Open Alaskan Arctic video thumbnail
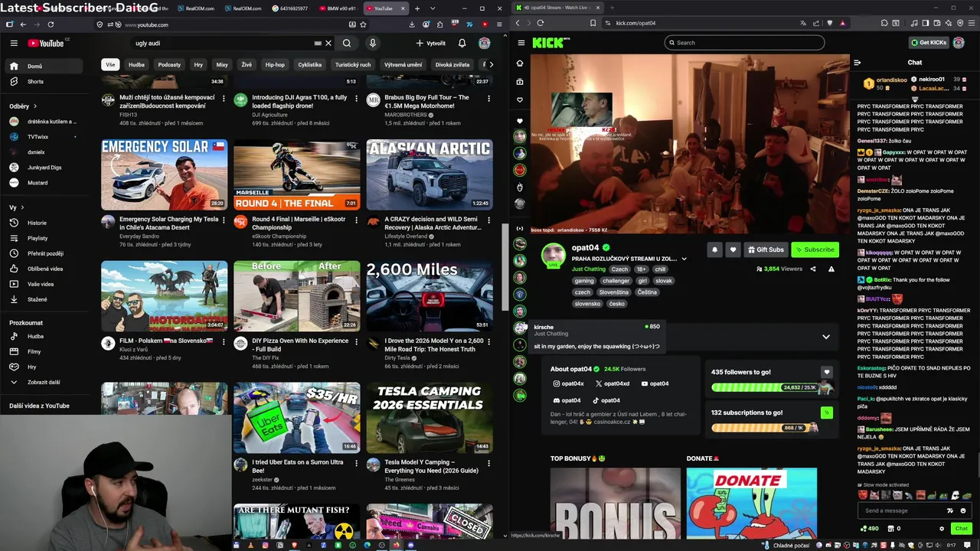Screen dimensions: 980x551 [x=429, y=174]
